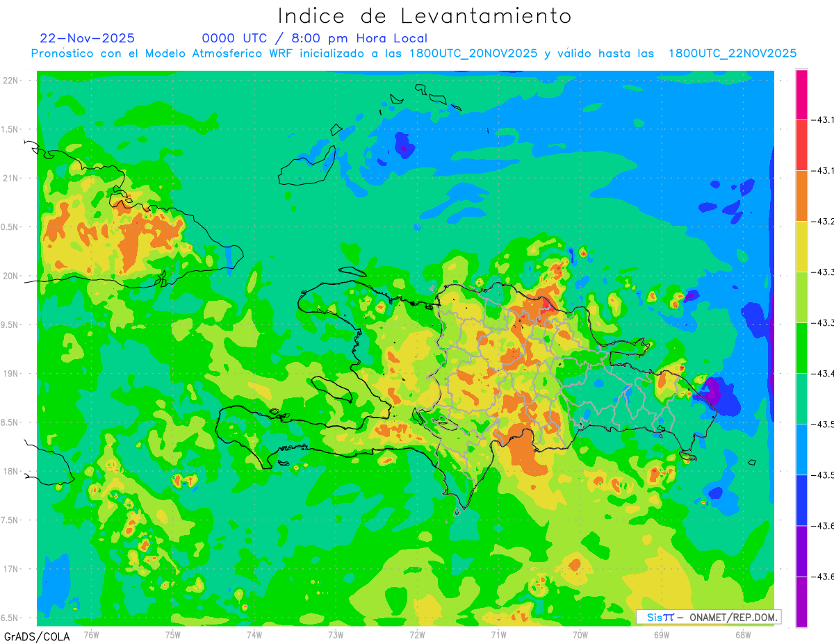Click the '69W' longitude label

click(x=662, y=634)
